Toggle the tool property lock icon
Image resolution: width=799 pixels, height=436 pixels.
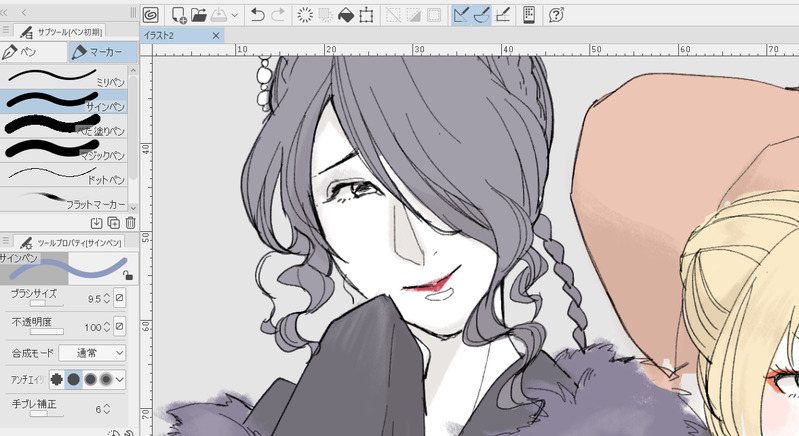pyautogui.click(x=127, y=276)
